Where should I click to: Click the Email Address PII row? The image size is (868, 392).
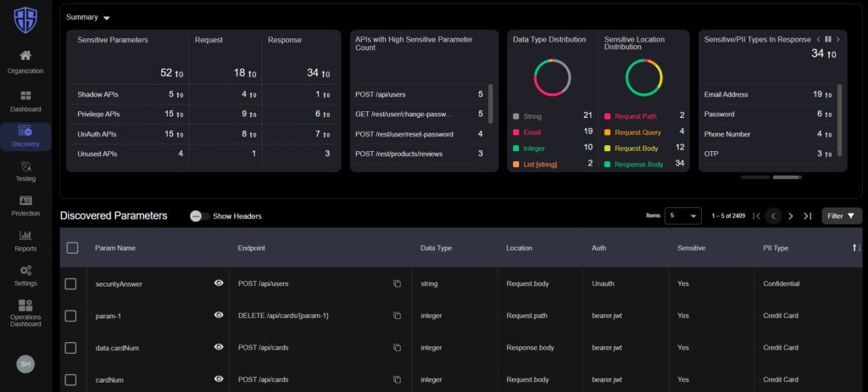point(768,94)
